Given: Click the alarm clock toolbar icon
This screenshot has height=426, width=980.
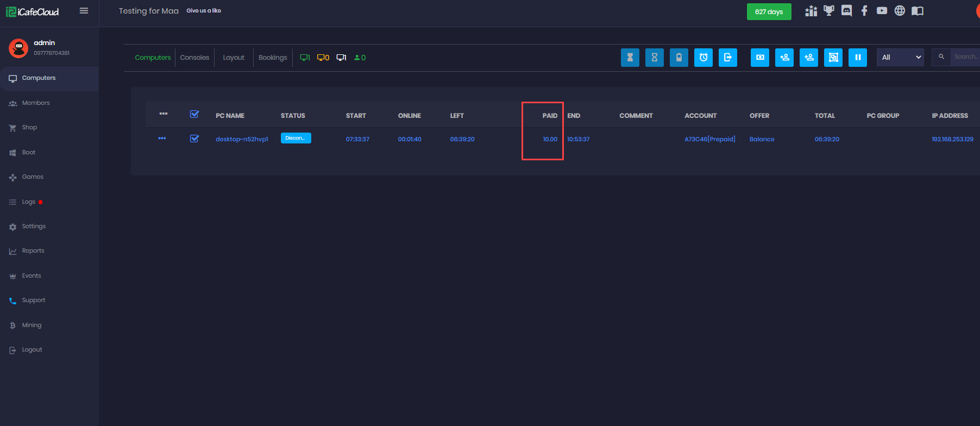Looking at the screenshot, I should click(703, 58).
